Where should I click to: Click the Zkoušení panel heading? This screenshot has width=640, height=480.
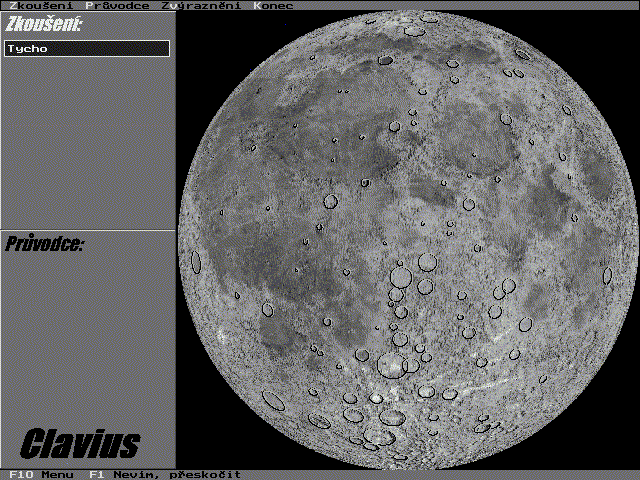point(45,24)
